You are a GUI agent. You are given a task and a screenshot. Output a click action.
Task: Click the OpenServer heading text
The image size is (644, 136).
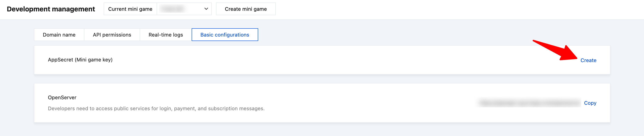click(x=62, y=97)
